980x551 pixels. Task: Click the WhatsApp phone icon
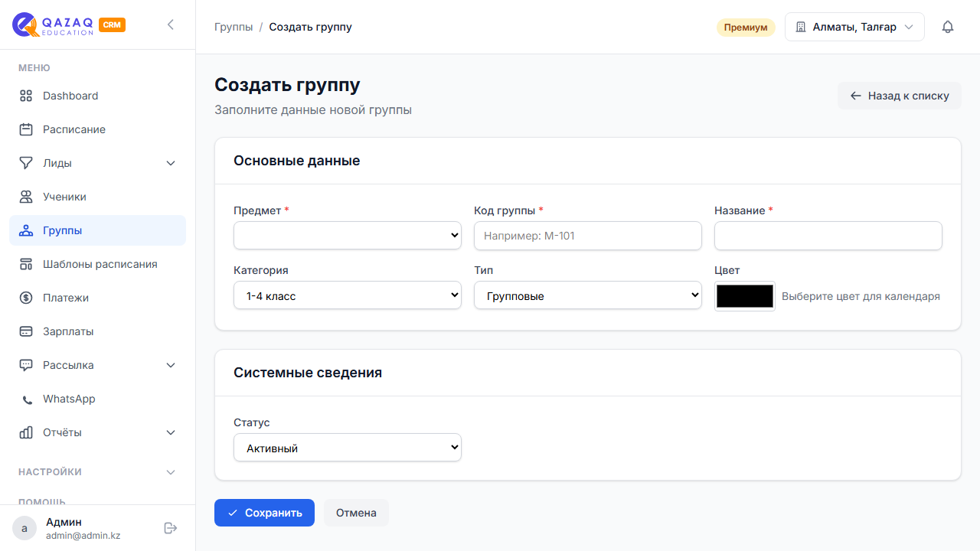(x=28, y=399)
